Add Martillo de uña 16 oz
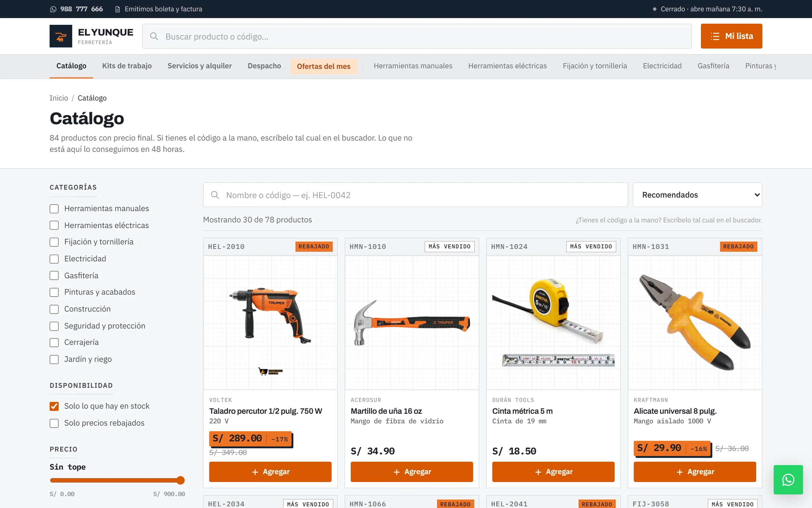Viewport: 812px width, 508px height. [x=412, y=472]
